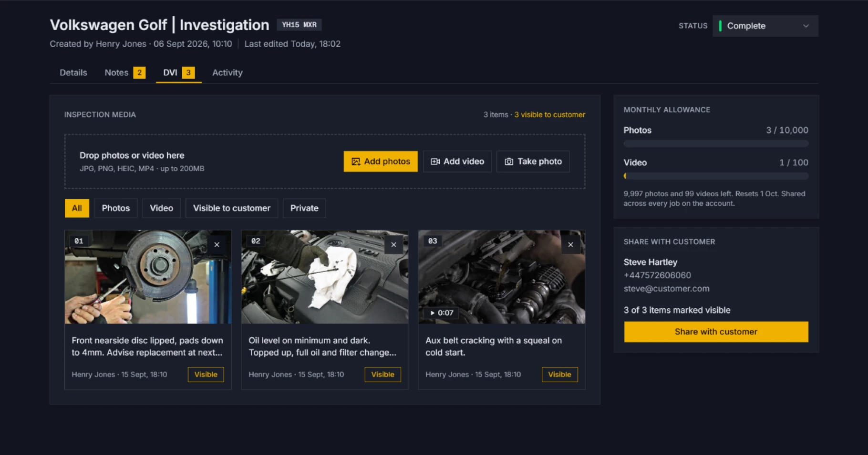
Task: Open the brake disc thumbnail 01
Action: [148, 277]
